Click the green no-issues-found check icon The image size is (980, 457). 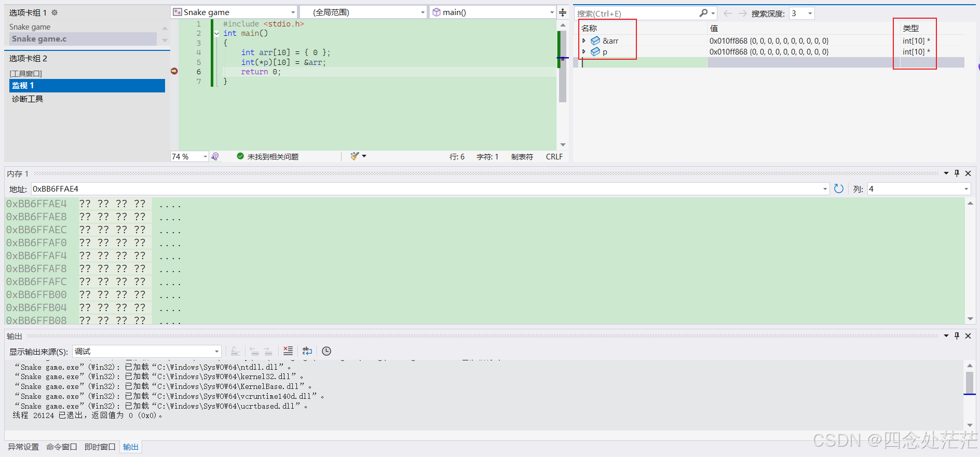(x=240, y=156)
